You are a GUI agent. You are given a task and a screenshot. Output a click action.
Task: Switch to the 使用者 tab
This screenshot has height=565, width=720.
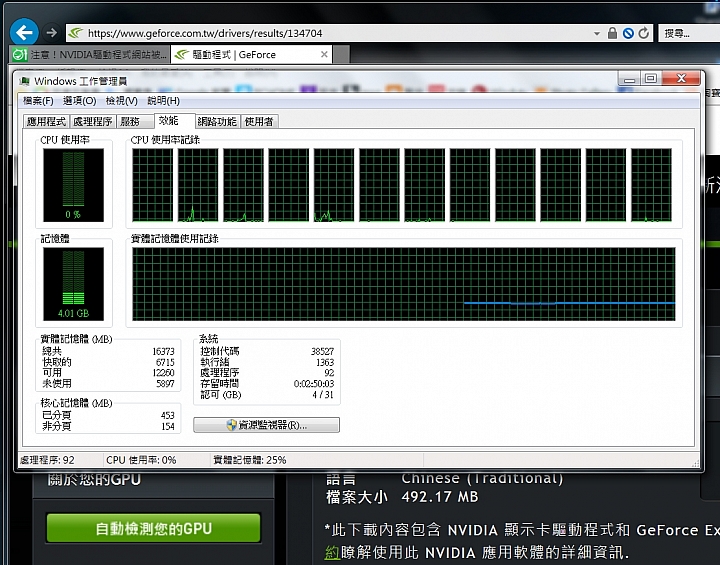259,121
